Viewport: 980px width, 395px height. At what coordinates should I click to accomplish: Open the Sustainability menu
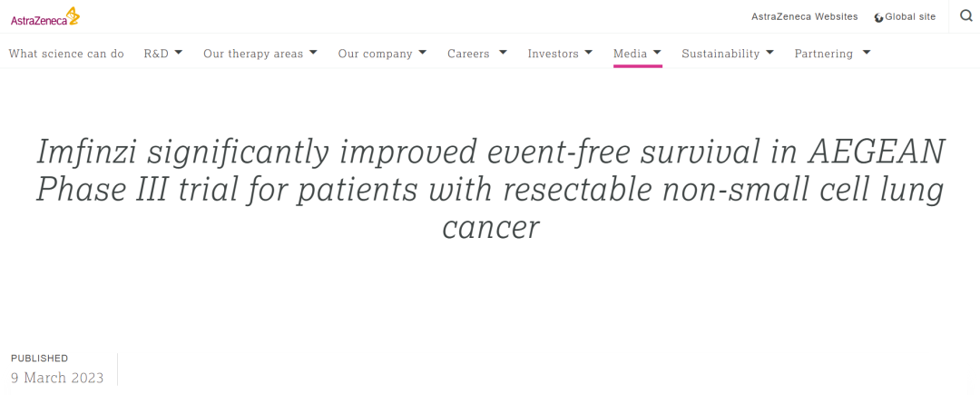tap(720, 54)
